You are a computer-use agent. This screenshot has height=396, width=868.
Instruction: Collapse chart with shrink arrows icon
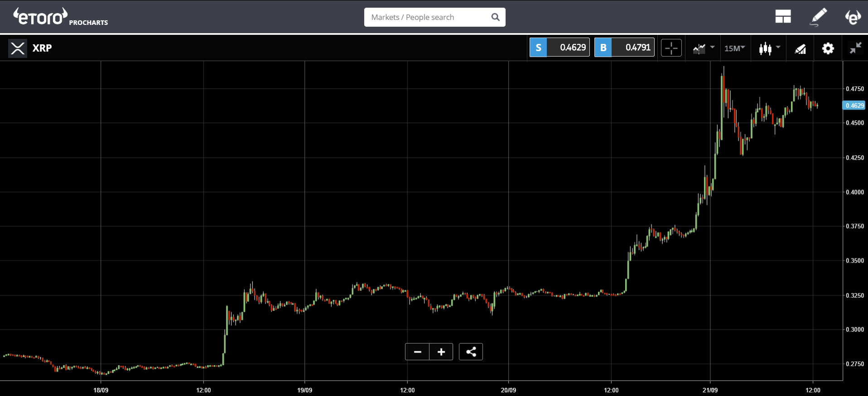click(x=855, y=48)
